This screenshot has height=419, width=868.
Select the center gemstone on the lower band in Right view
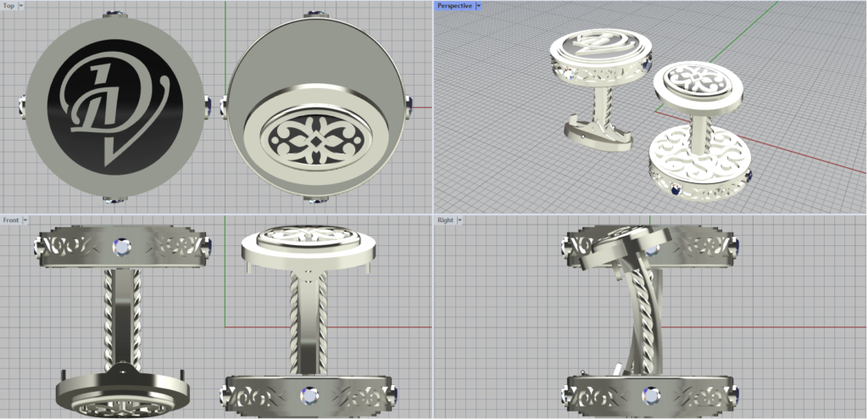pyautogui.click(x=651, y=394)
